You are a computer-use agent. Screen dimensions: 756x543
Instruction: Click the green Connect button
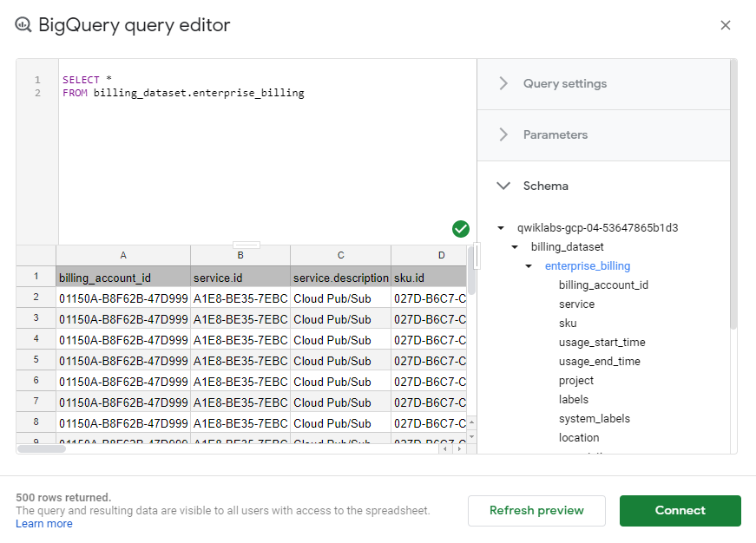[680, 511]
